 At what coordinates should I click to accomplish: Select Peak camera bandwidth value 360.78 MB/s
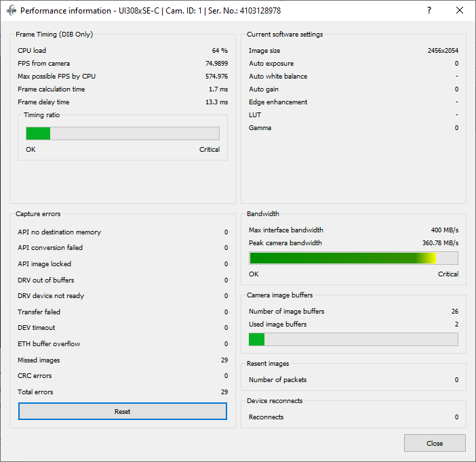coord(441,243)
